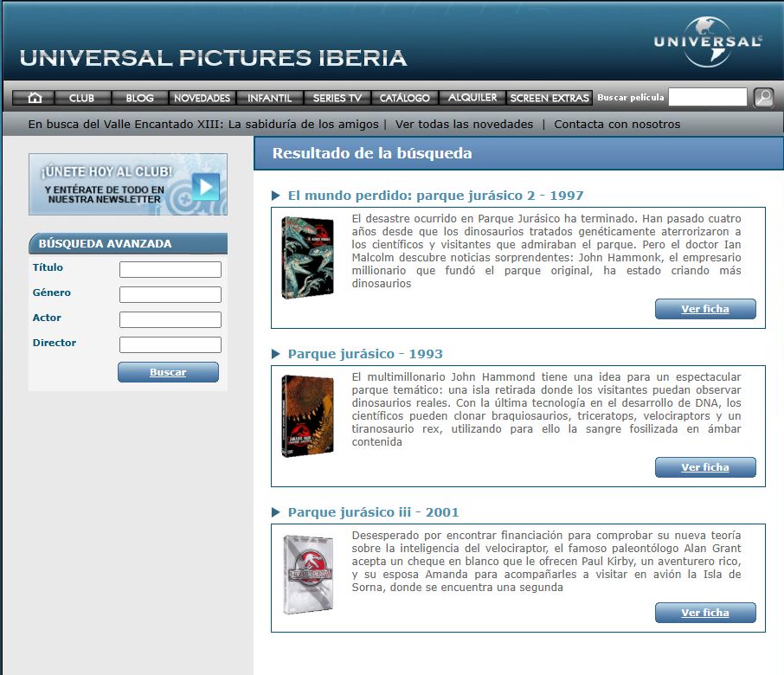This screenshot has height=675, width=784.
Task: Focus the Título input field
Action: 170,269
